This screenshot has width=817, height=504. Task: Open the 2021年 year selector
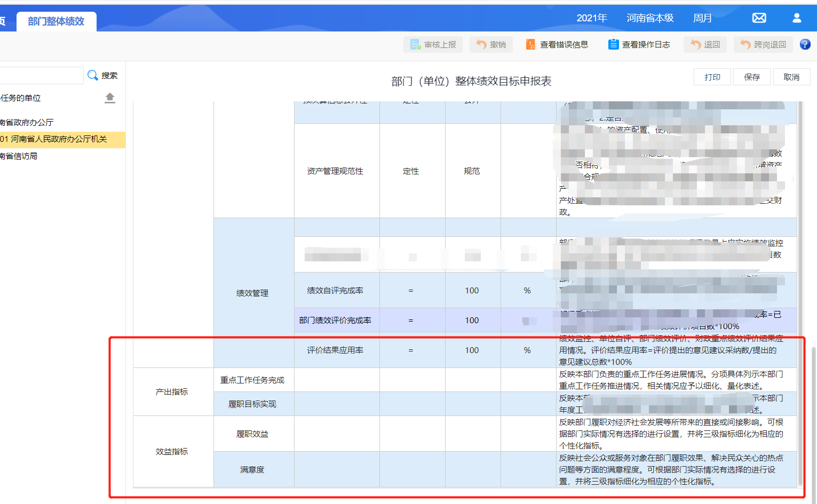[591, 18]
